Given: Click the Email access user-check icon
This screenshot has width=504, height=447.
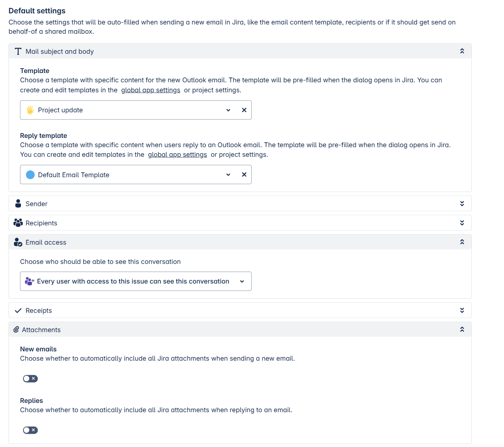Looking at the screenshot, I should [x=18, y=242].
